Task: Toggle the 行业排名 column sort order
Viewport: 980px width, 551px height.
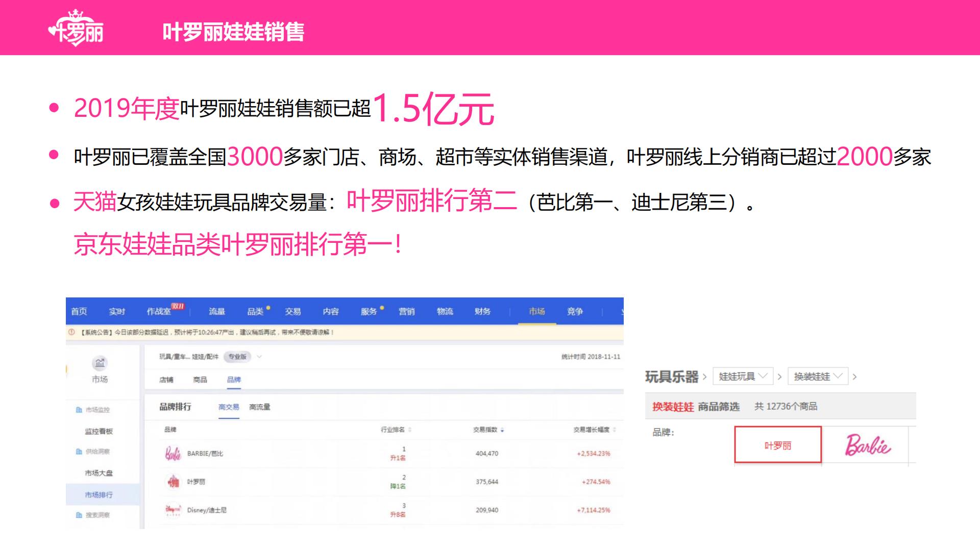Action: point(410,430)
